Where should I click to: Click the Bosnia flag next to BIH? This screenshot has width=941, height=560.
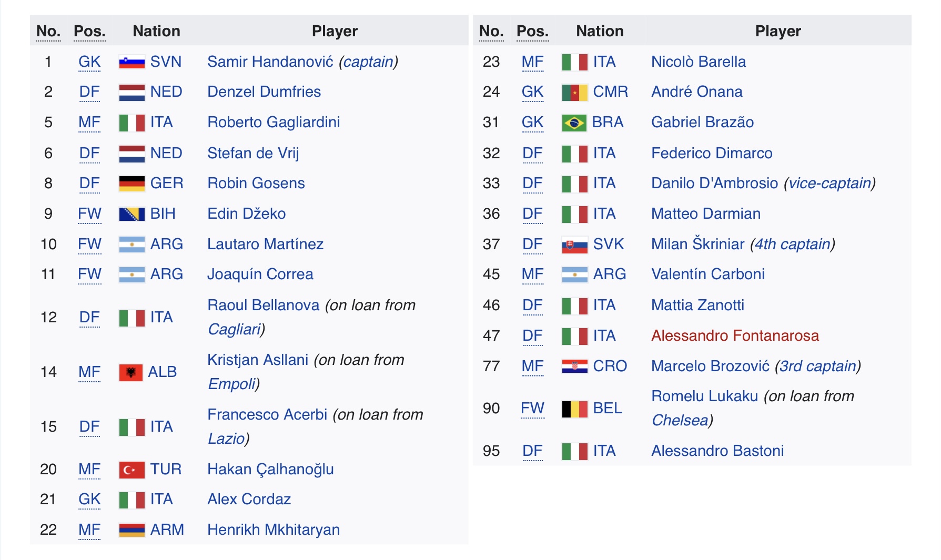point(131,214)
